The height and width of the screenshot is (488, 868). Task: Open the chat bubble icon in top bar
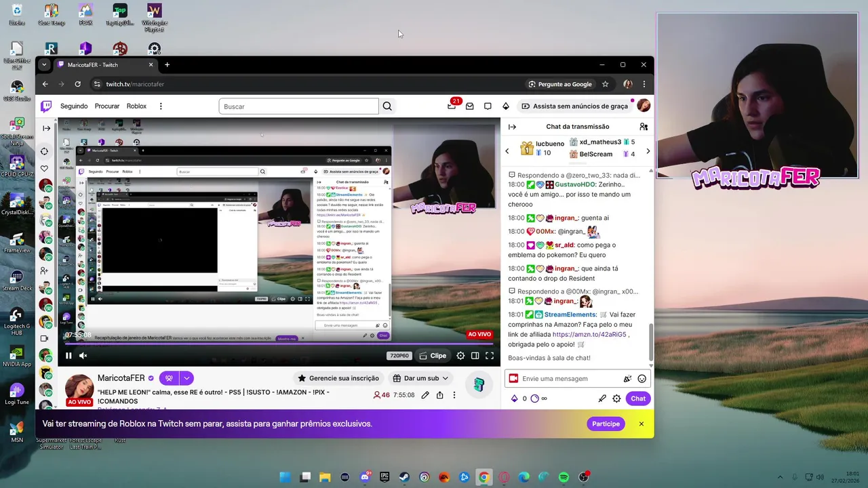point(488,106)
